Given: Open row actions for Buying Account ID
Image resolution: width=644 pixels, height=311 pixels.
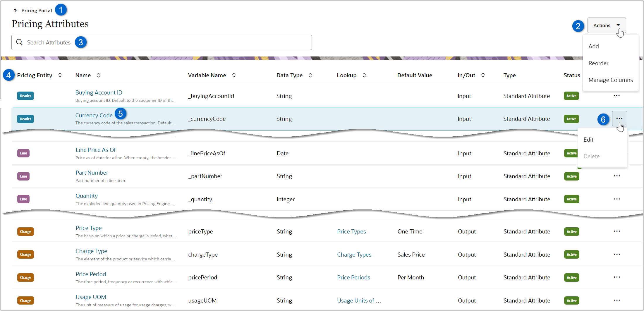Looking at the screenshot, I should [617, 96].
